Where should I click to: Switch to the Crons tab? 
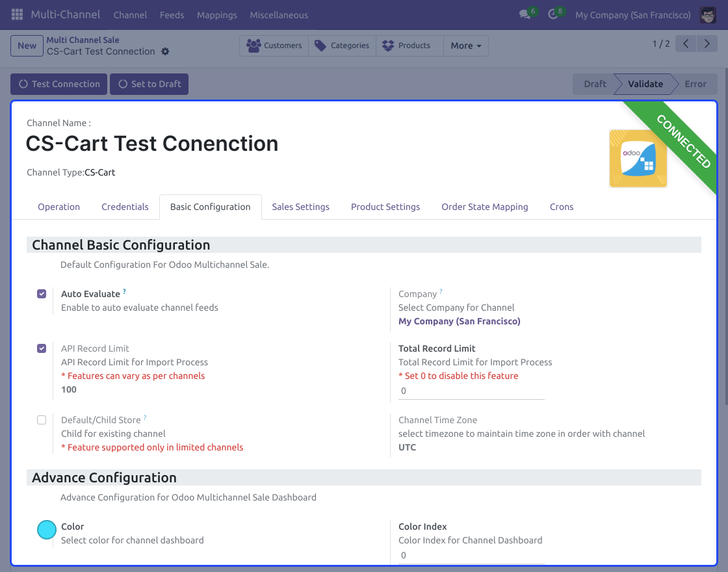pos(562,207)
